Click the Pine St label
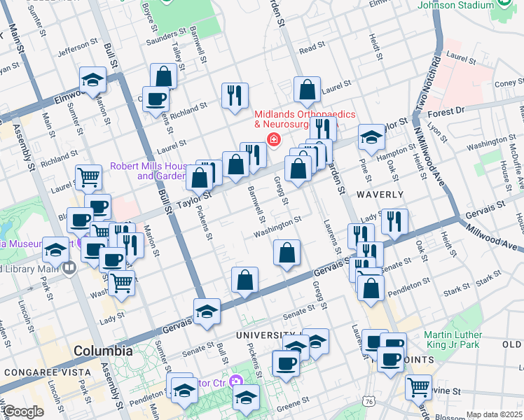Screen dimensions: 524x420 pos(365,170)
